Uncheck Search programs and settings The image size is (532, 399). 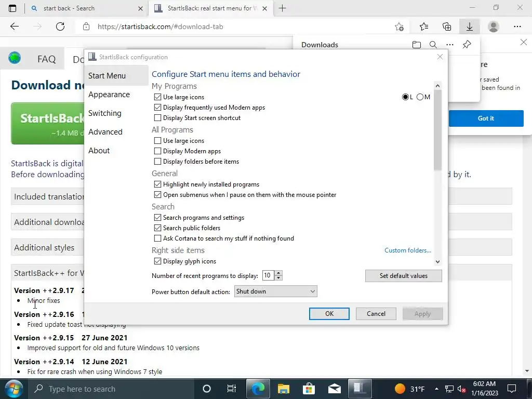[157, 218]
